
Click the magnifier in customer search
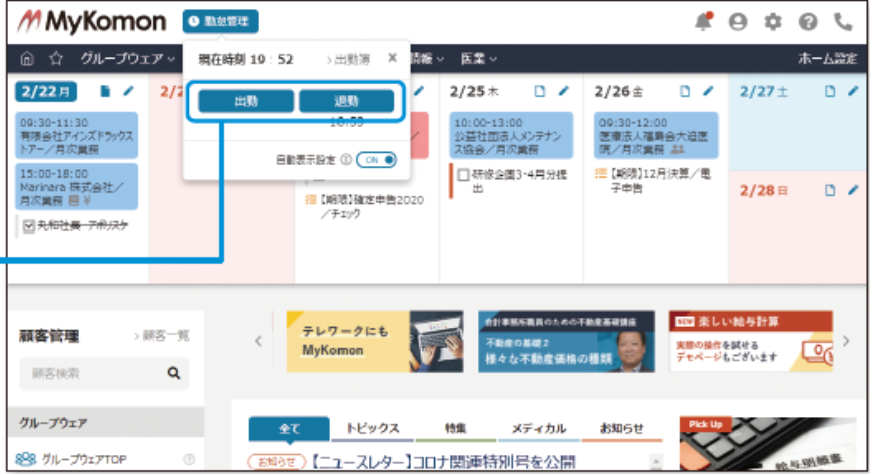(x=173, y=373)
